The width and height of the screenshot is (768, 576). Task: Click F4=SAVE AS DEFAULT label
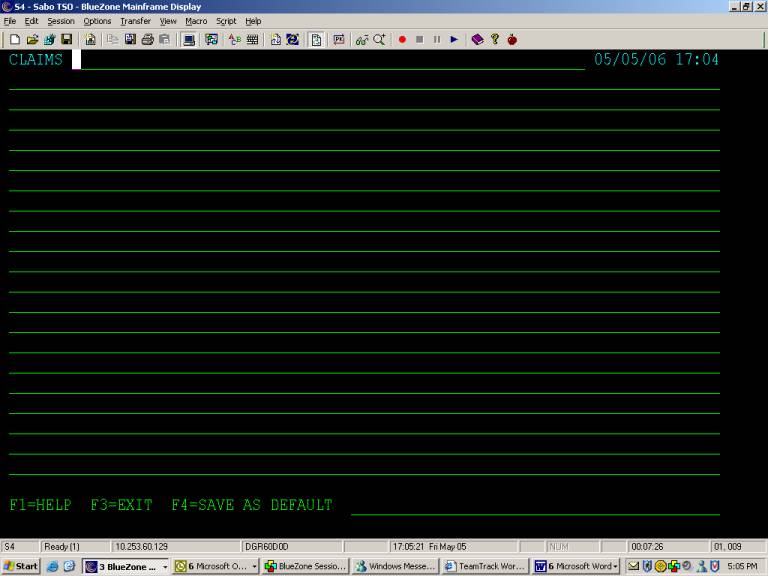(x=252, y=504)
